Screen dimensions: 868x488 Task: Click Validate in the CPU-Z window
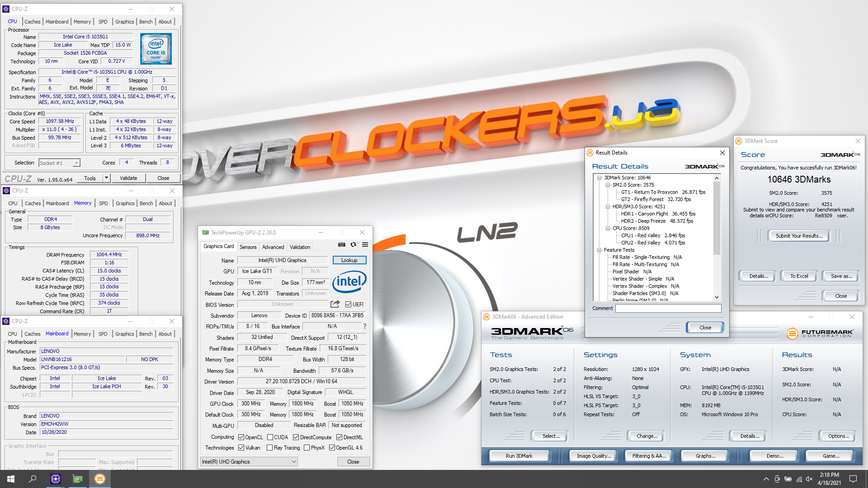coord(128,178)
